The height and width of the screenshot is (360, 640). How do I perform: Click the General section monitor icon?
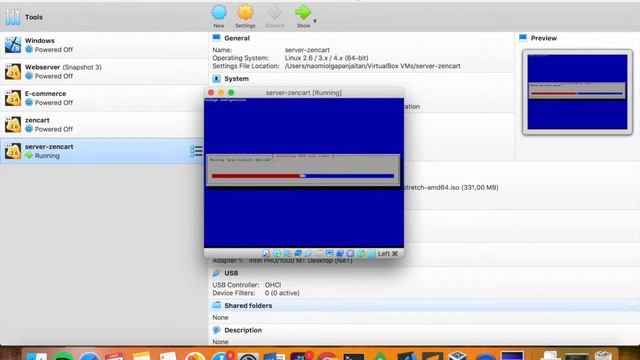click(216, 38)
